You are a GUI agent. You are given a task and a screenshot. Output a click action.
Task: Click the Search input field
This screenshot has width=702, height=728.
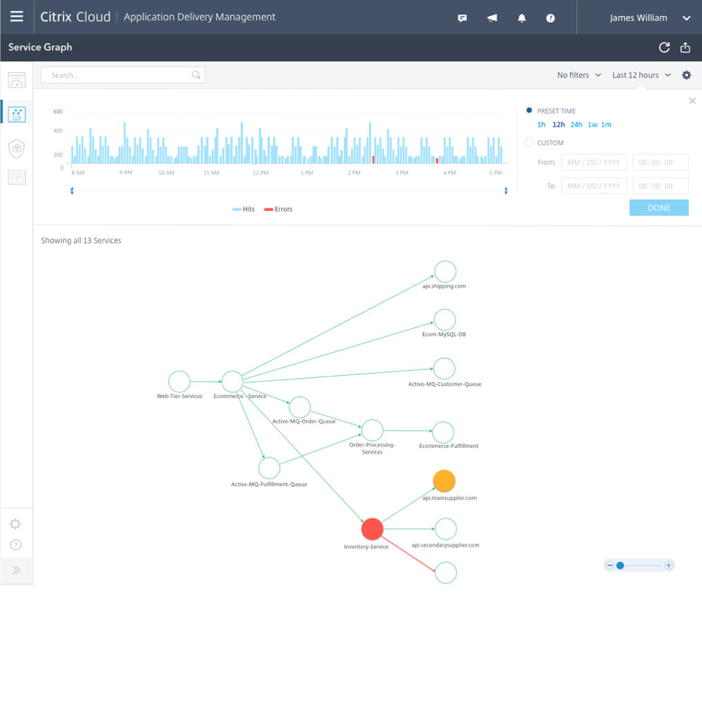tap(123, 75)
